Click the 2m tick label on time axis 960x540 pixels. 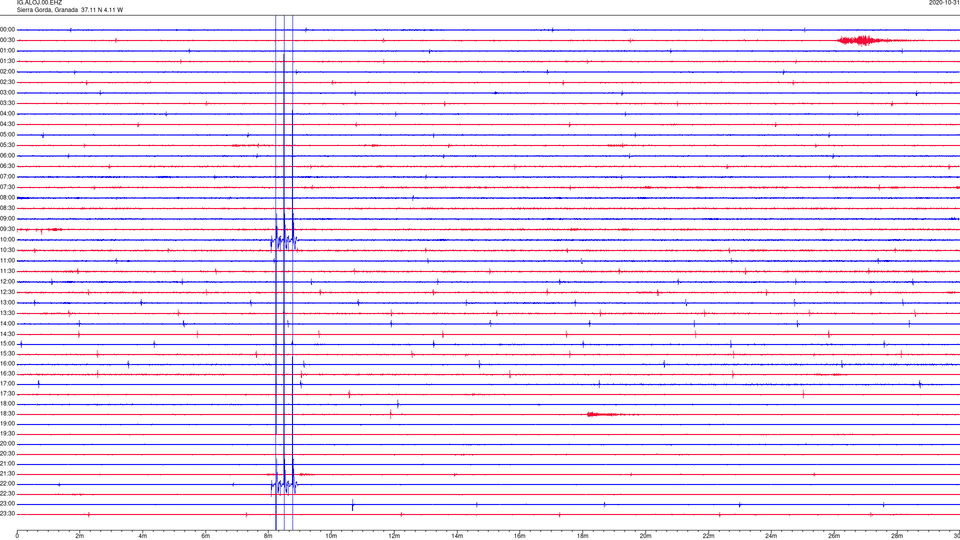point(80,535)
